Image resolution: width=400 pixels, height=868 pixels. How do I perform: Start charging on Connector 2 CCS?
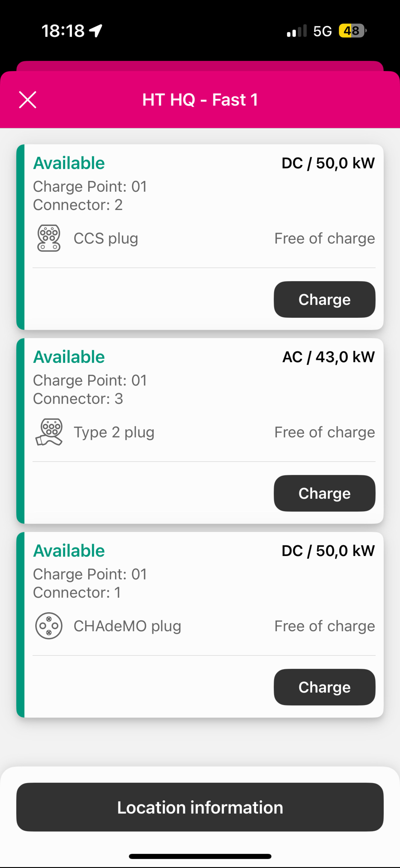click(x=325, y=300)
